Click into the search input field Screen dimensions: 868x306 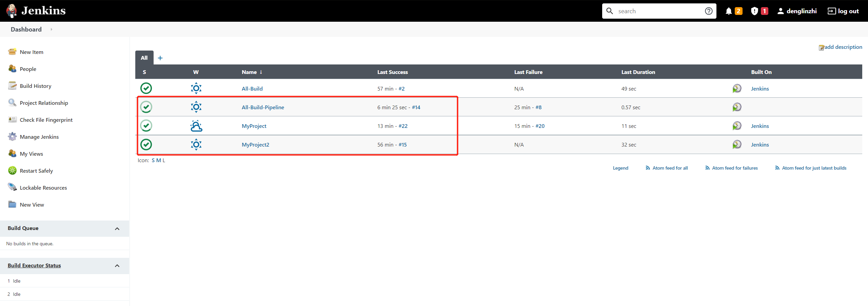coord(659,11)
